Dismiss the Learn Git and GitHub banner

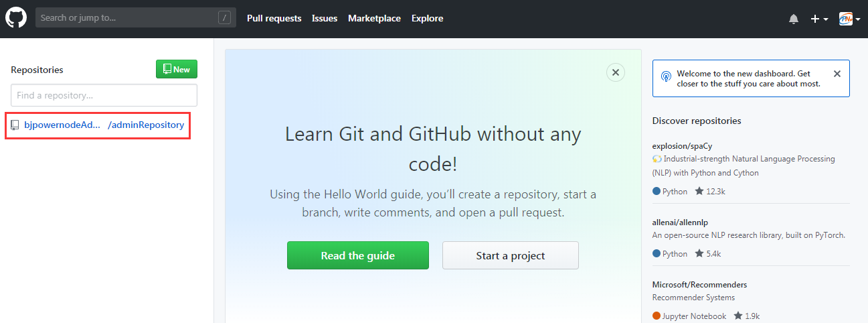(616, 72)
